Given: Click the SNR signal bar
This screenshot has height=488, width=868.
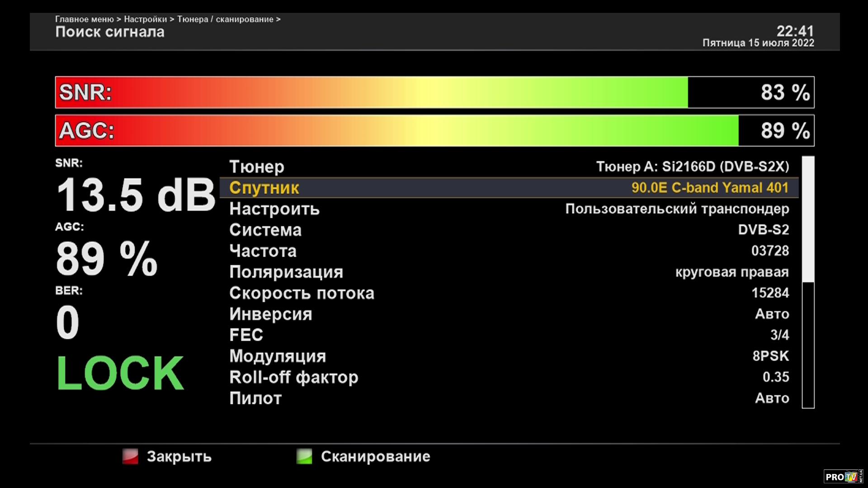Looking at the screenshot, I should [434, 92].
